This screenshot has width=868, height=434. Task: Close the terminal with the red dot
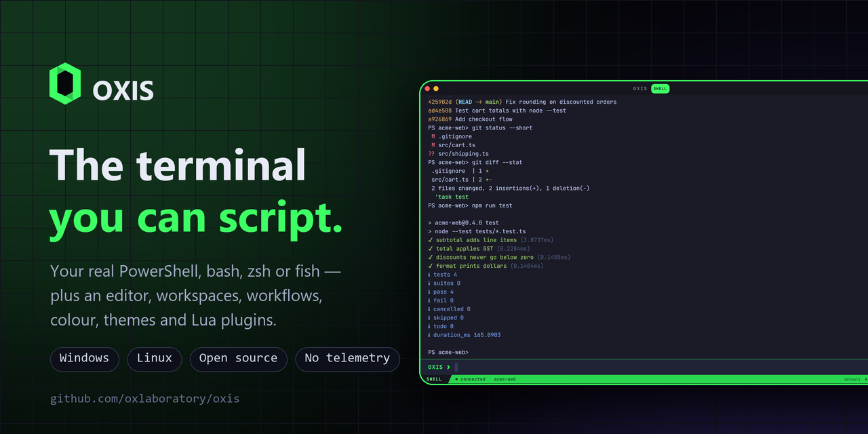[427, 88]
